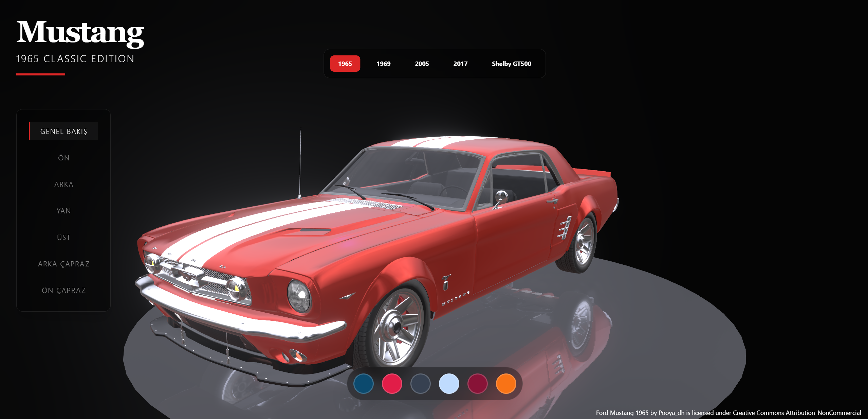Choose the YAN side view
The height and width of the screenshot is (419, 868).
(x=64, y=211)
